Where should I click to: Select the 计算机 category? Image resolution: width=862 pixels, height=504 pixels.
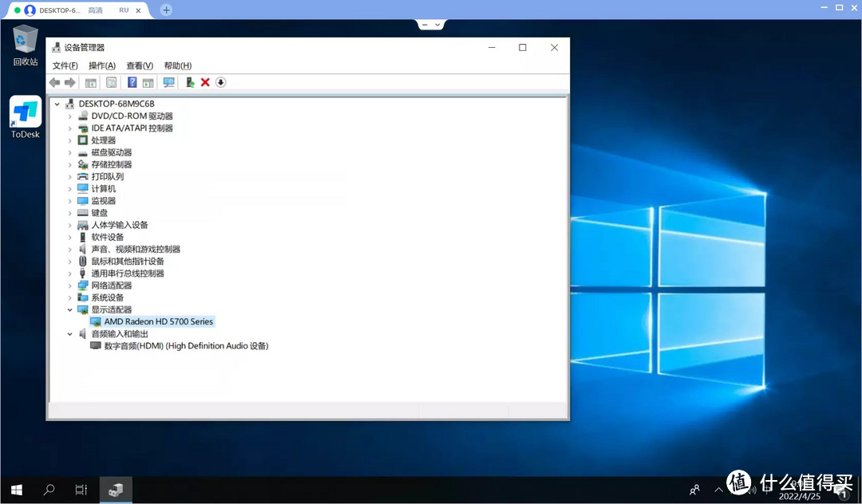(x=103, y=189)
